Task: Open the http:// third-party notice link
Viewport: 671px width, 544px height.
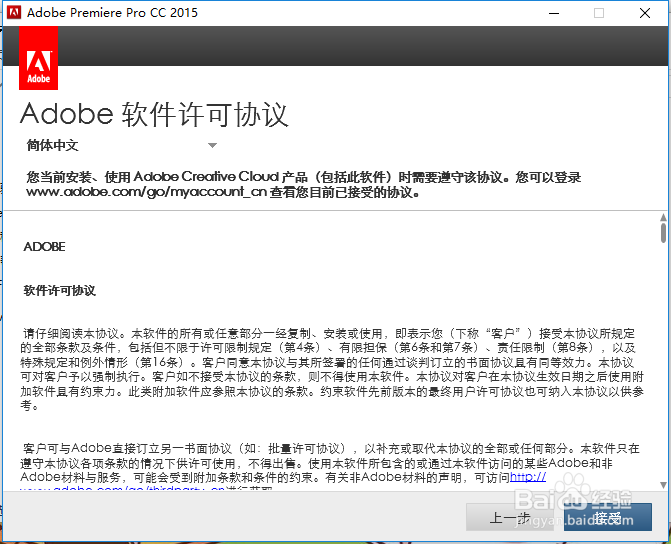Action: click(x=528, y=477)
